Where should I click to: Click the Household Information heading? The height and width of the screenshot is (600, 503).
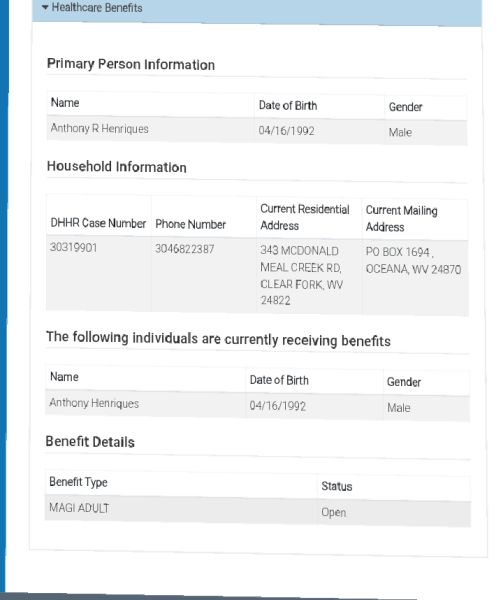click(x=117, y=167)
